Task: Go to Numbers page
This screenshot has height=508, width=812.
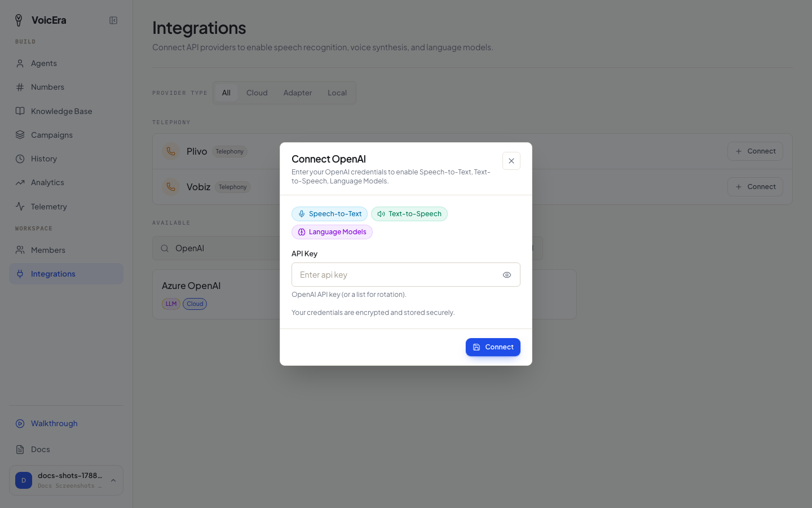Action: pyautogui.click(x=66, y=87)
